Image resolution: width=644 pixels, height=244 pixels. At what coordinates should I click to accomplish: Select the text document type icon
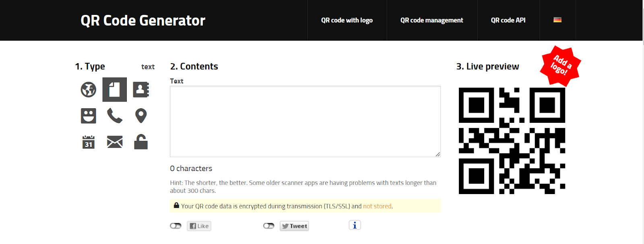(115, 89)
